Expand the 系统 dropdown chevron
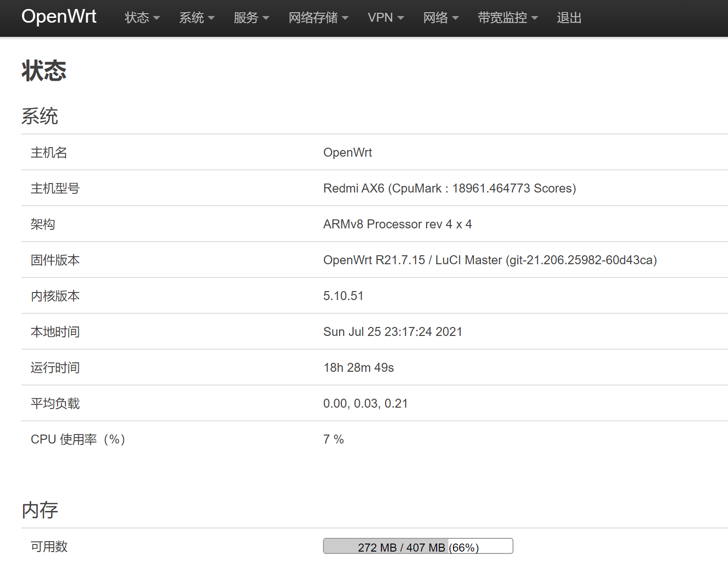 pyautogui.click(x=211, y=18)
